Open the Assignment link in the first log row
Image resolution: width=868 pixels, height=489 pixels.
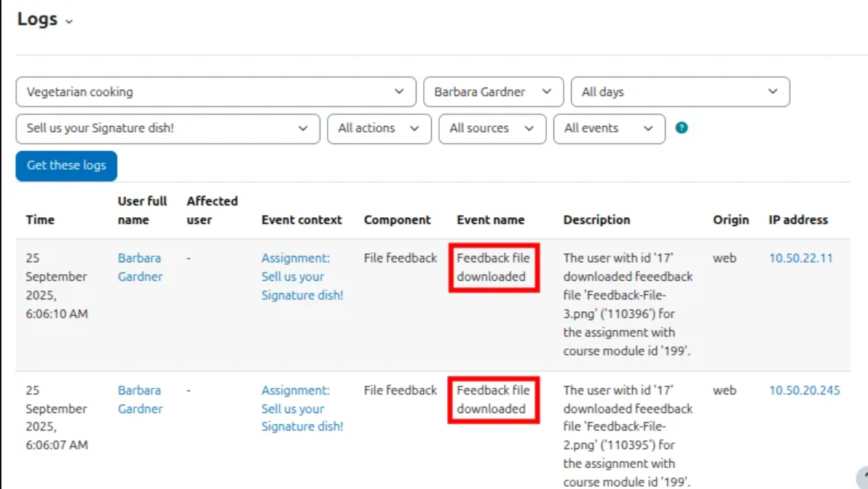coord(302,277)
